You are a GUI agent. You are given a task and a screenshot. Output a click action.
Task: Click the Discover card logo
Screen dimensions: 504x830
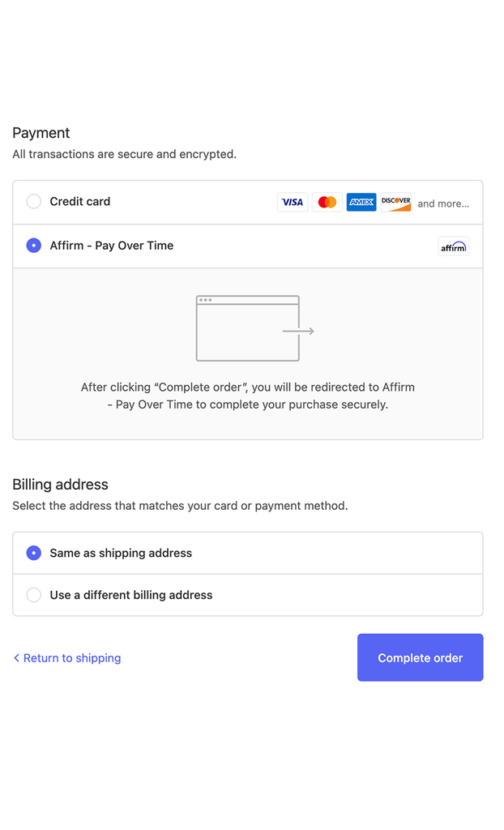pos(396,203)
